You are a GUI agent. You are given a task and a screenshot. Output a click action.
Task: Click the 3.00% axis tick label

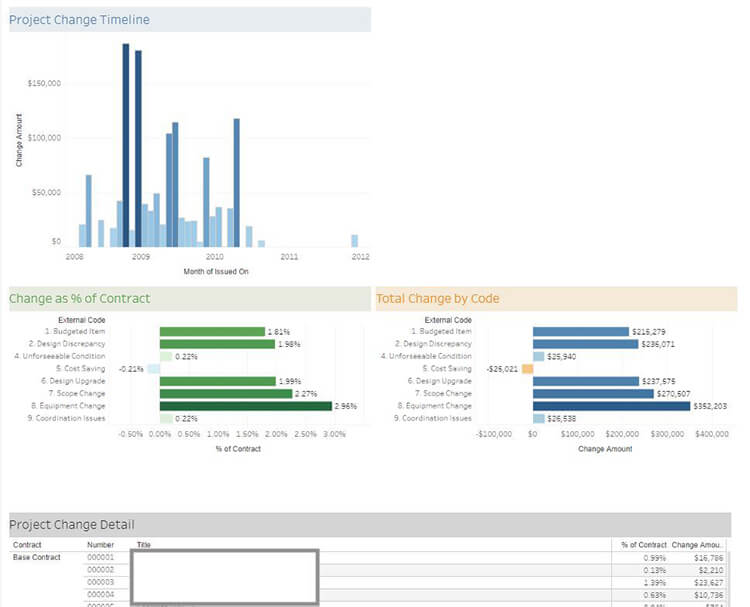334,434
